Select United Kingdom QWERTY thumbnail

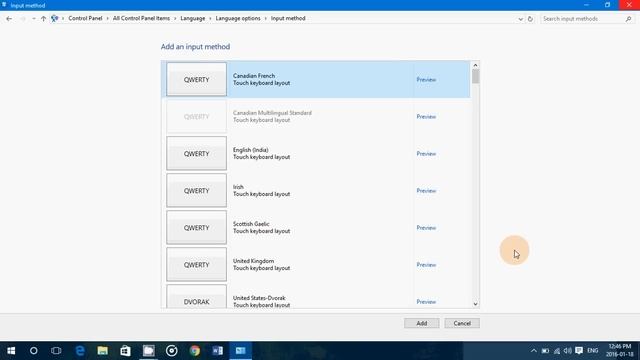pyautogui.click(x=196, y=265)
